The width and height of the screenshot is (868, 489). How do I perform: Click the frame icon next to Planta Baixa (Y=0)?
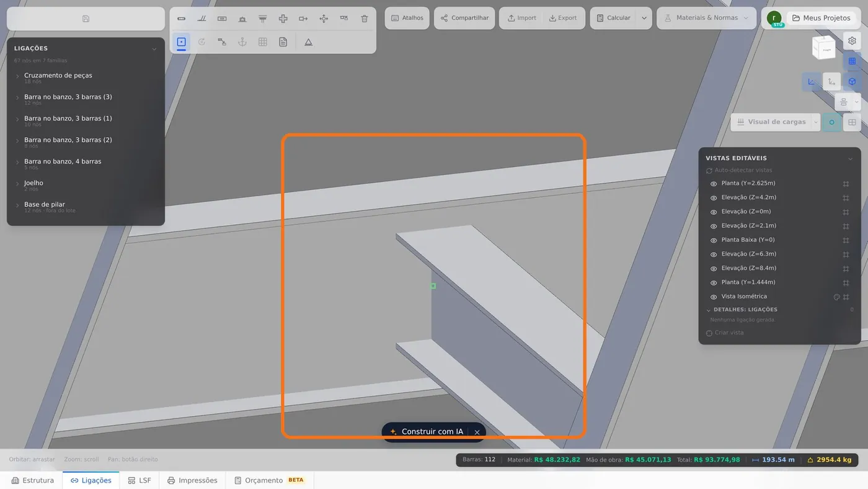pos(846,240)
